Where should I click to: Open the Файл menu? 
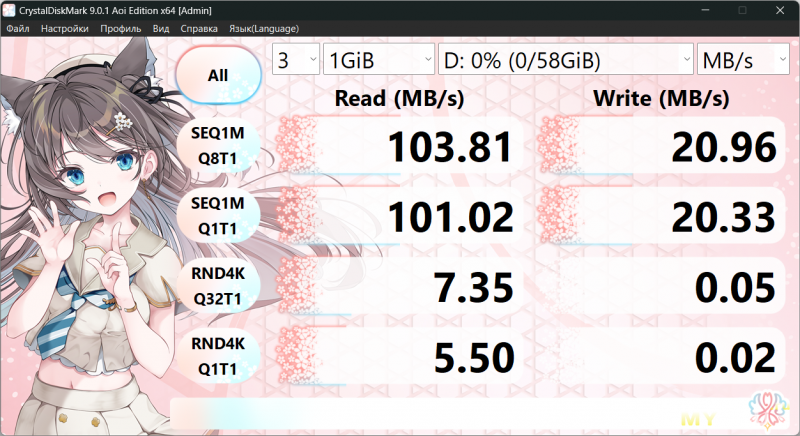coord(18,29)
